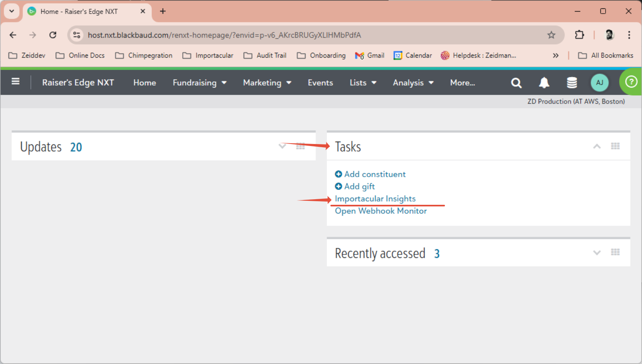The height and width of the screenshot is (364, 642).
Task: Open the green help question mark
Action: coord(631,82)
